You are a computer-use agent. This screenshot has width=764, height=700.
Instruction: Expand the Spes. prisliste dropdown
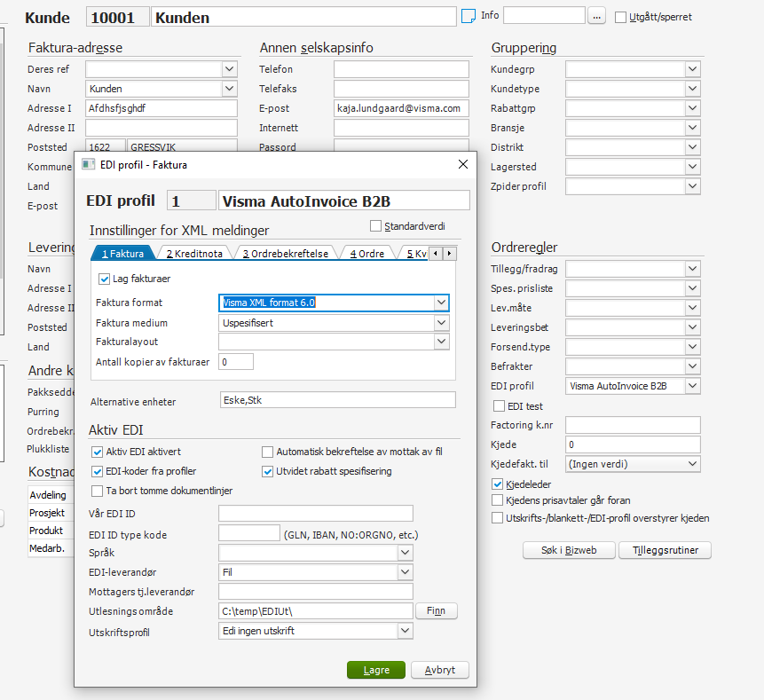point(692,287)
